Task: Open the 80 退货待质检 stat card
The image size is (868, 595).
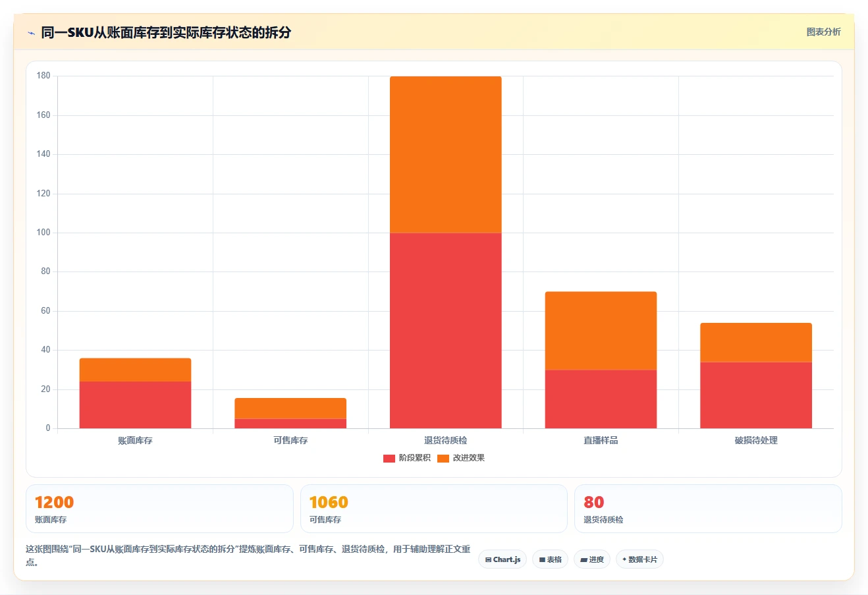Action: click(x=708, y=509)
